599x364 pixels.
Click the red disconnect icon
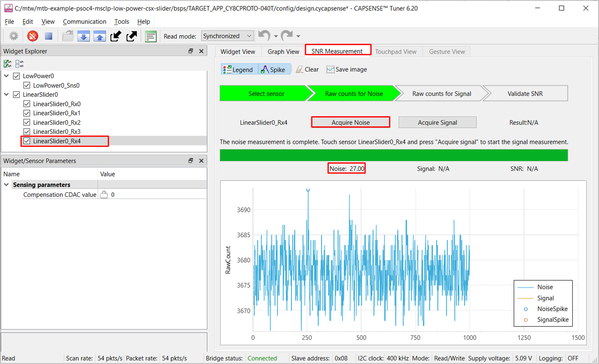pos(33,36)
